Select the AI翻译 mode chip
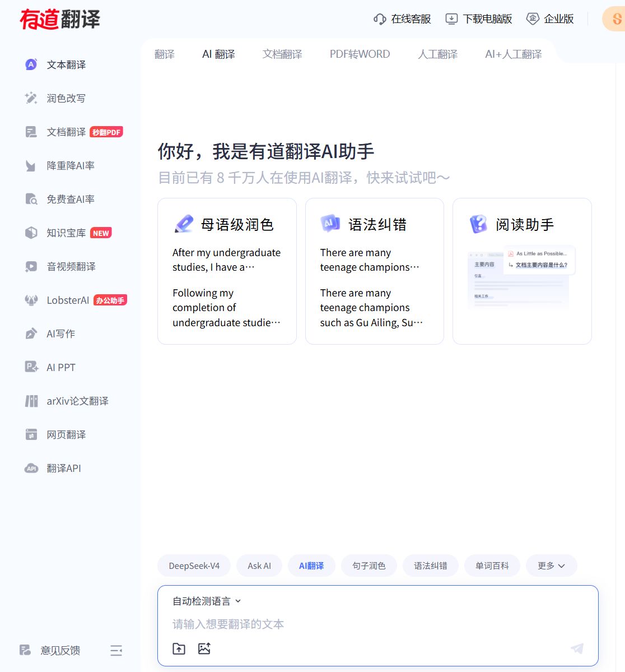The width and height of the screenshot is (625, 672). click(x=311, y=566)
